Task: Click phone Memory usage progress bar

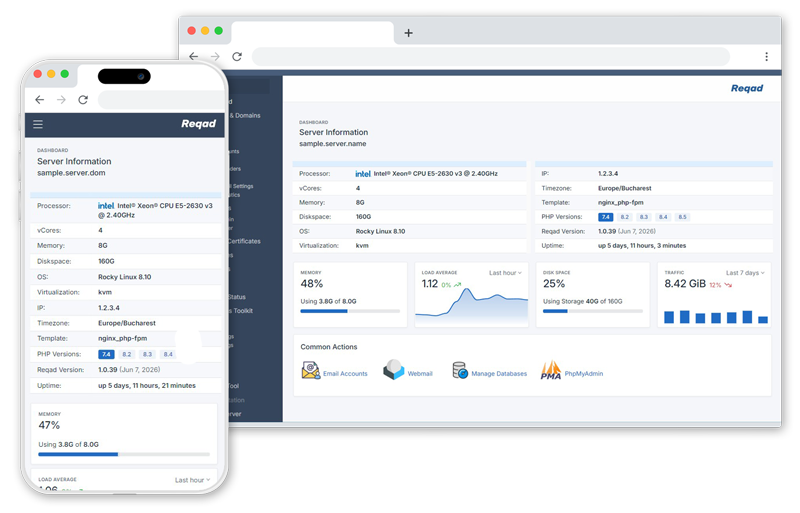Action: pyautogui.click(x=124, y=454)
